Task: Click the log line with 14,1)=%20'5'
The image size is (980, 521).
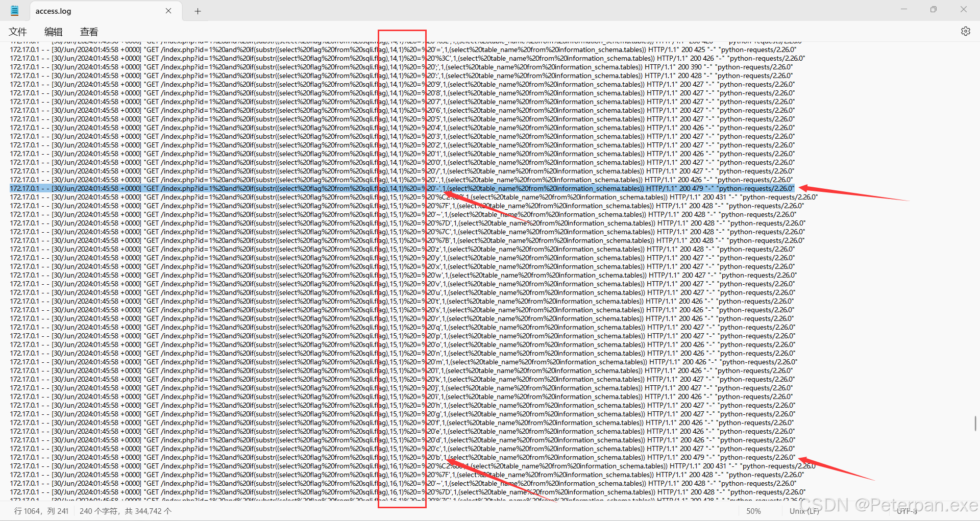Action: (402, 119)
